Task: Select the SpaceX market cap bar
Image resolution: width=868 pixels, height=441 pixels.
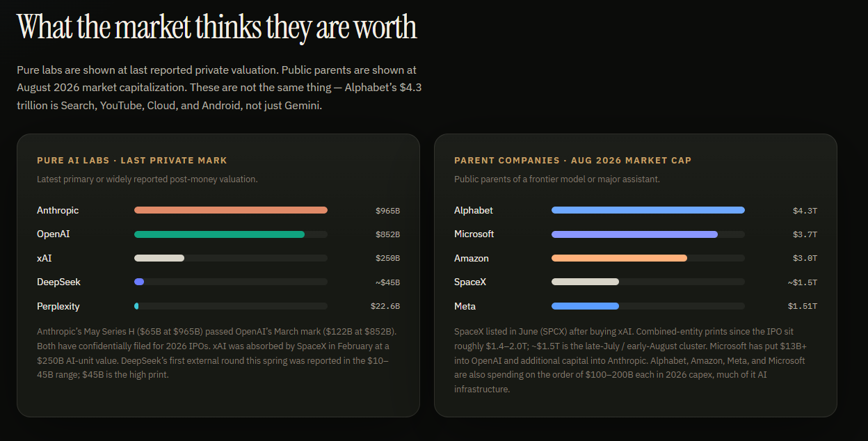Action: [585, 282]
